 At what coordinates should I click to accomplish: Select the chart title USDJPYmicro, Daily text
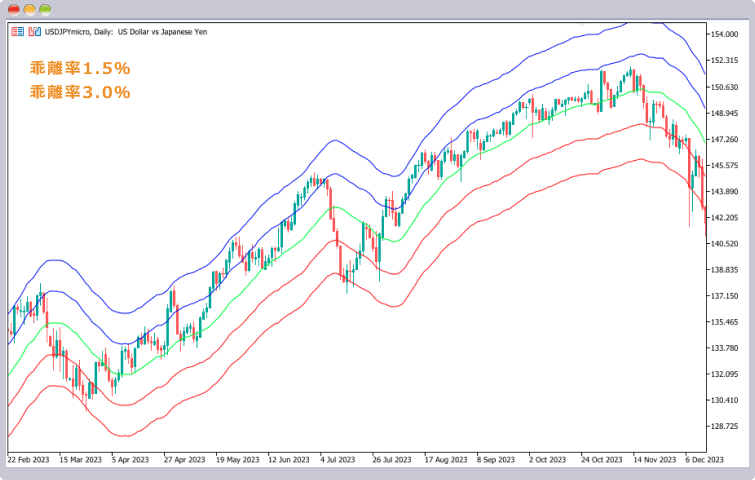coord(79,32)
